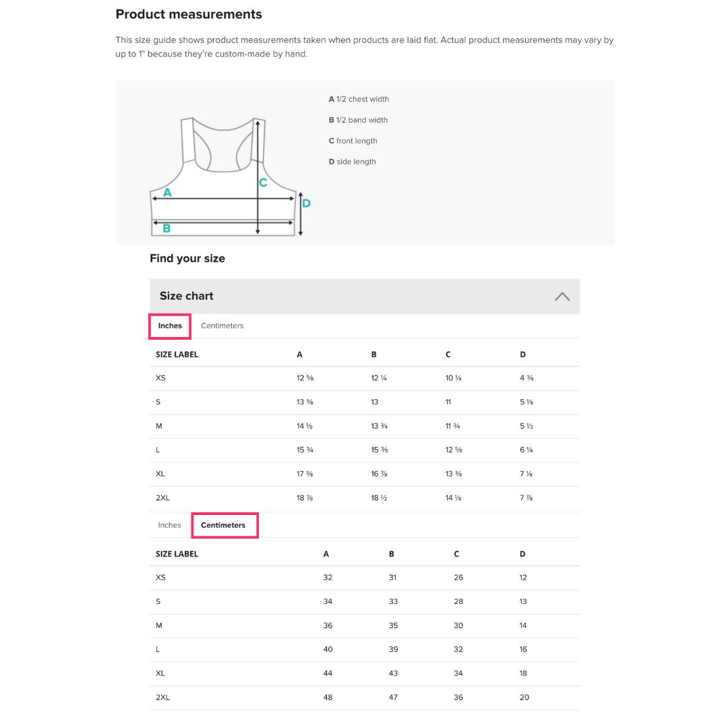Click the Size chart header title
728x728 pixels.
click(187, 296)
